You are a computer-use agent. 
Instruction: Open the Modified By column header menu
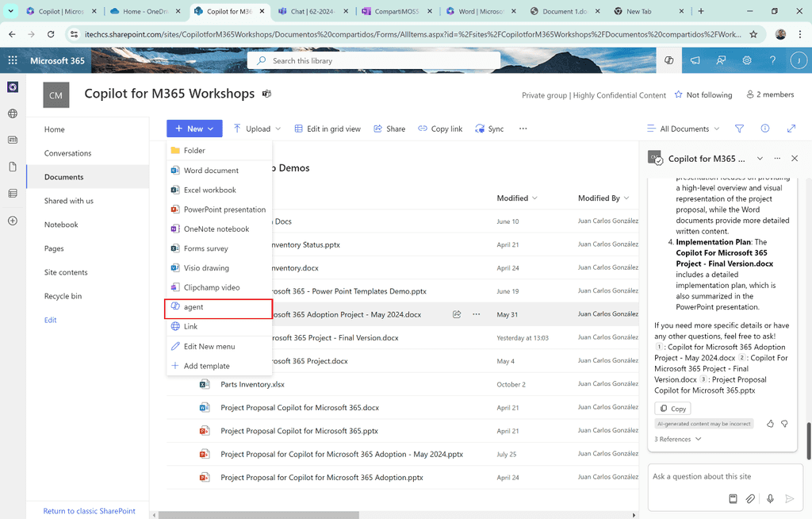click(603, 198)
